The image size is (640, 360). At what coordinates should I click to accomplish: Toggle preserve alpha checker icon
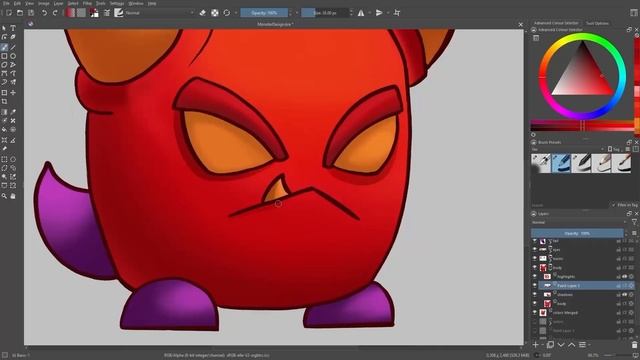[x=215, y=13]
